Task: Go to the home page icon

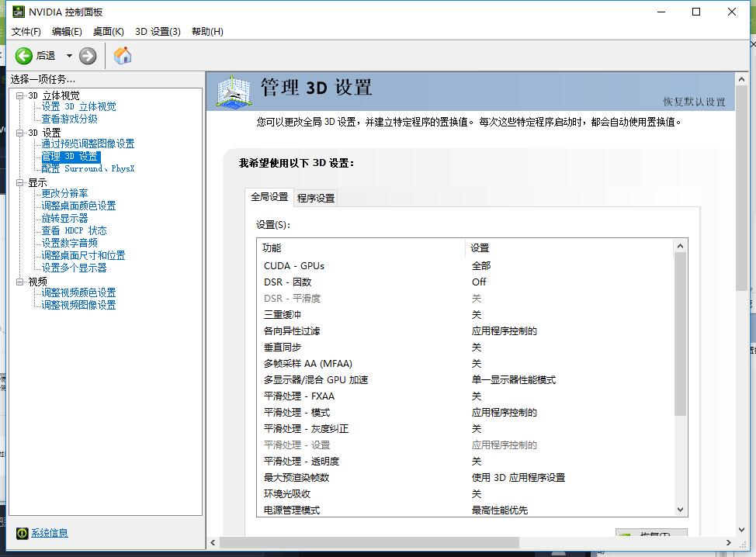Action: [123, 55]
